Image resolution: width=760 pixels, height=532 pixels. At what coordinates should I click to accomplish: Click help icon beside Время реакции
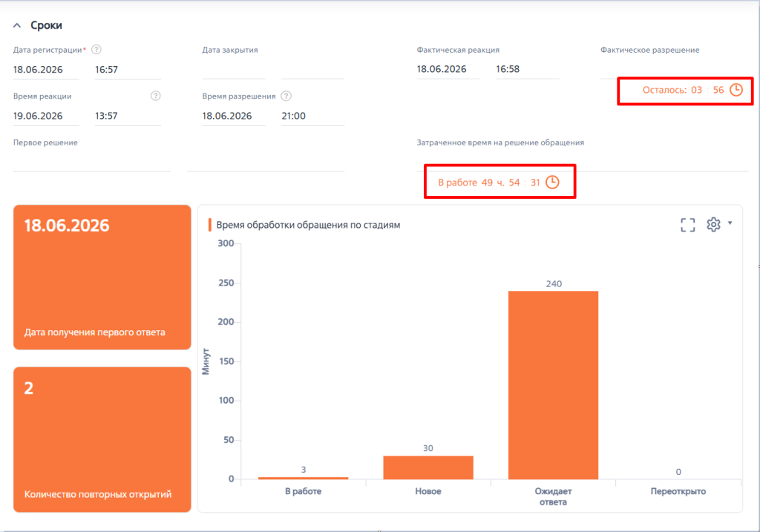156,96
